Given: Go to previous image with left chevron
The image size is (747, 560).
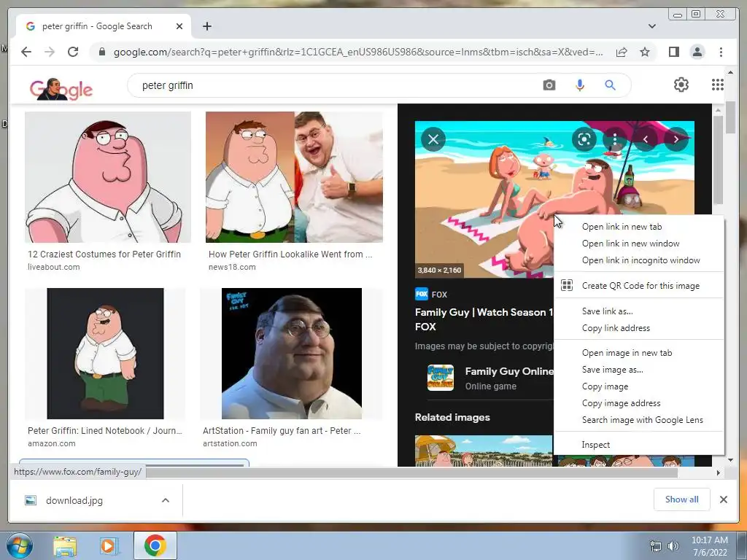Looking at the screenshot, I should tap(646, 139).
